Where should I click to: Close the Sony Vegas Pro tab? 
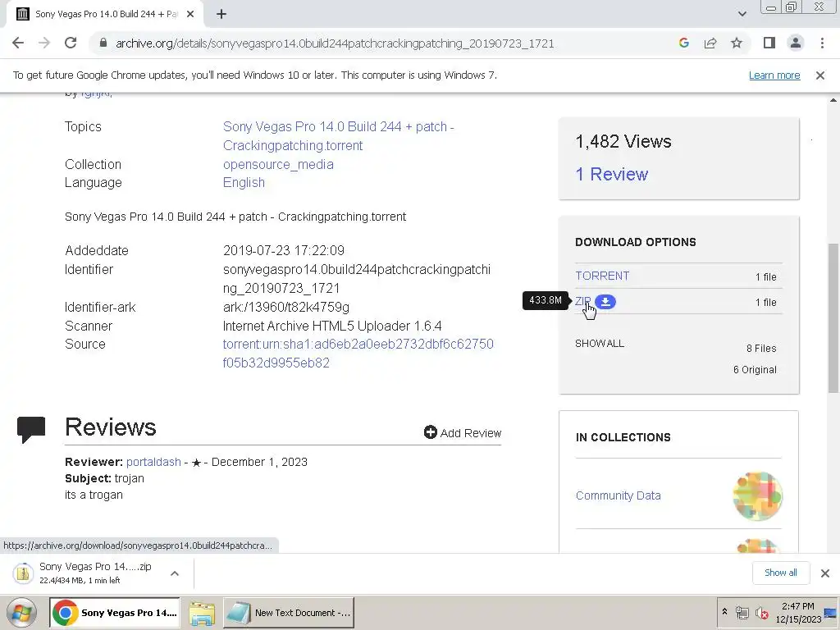tap(190, 15)
